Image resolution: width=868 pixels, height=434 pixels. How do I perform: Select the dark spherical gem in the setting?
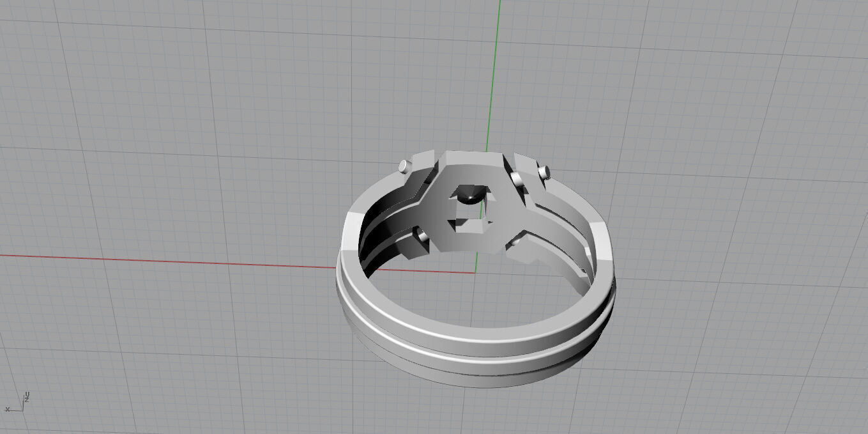(470, 196)
